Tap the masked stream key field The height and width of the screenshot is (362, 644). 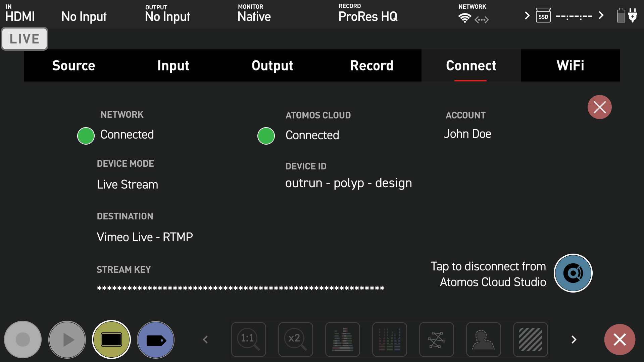tap(240, 288)
